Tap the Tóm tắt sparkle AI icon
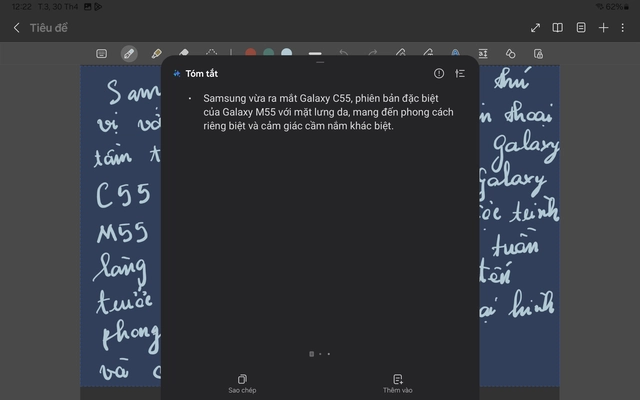 pos(177,73)
